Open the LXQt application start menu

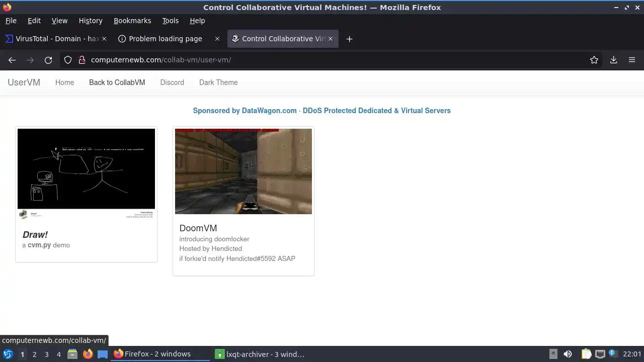pyautogui.click(x=8, y=354)
